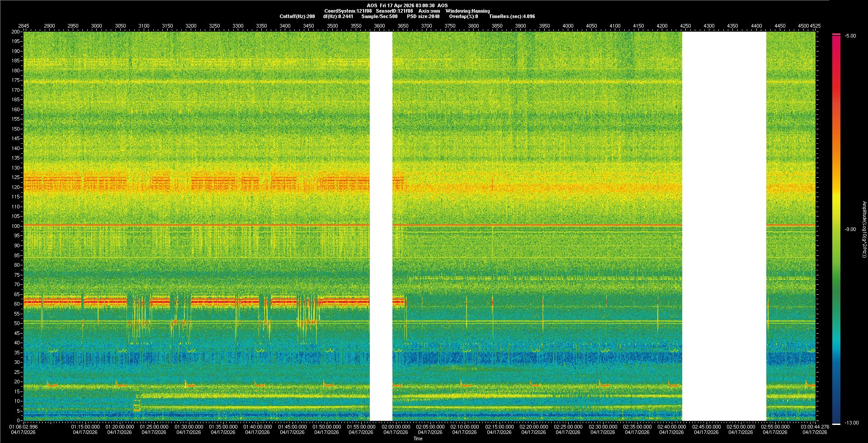868x443 pixels.
Task: Click the 01:06:02.996 start time label
Action: [x=24, y=427]
